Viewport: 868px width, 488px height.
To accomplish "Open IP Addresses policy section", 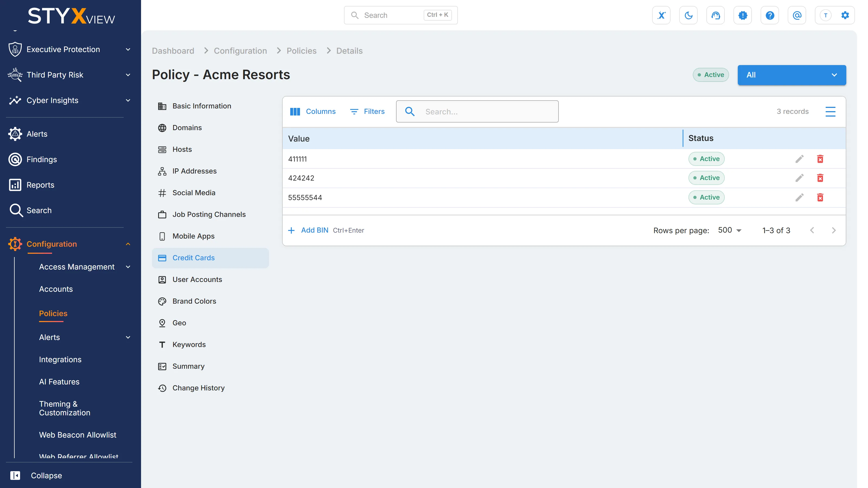I will tap(210, 171).
